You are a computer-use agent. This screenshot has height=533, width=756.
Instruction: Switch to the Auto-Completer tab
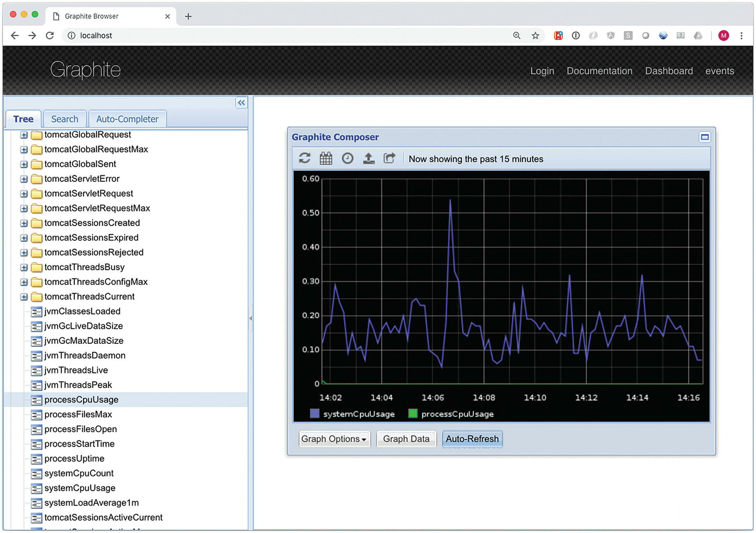pos(127,119)
